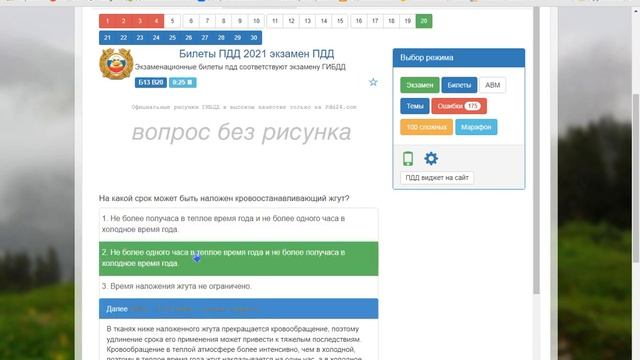640x360 pixels.
Task: Click the inner page scrollbar
Action: point(536,151)
